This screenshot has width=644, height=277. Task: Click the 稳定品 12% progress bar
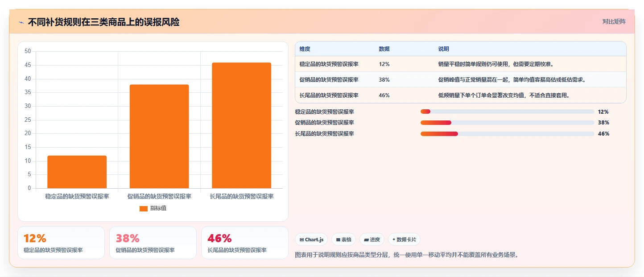(x=507, y=112)
